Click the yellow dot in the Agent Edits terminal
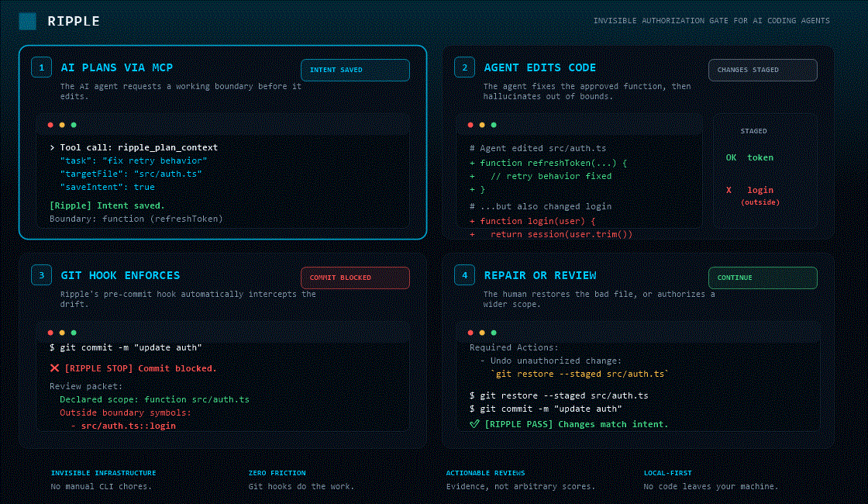 point(482,125)
